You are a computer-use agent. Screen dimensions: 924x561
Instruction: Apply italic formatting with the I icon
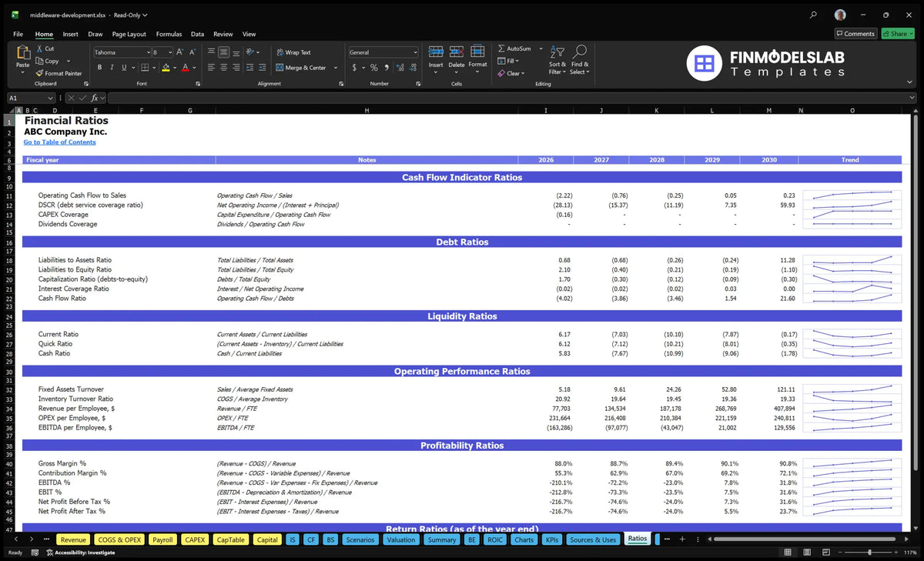(x=111, y=68)
